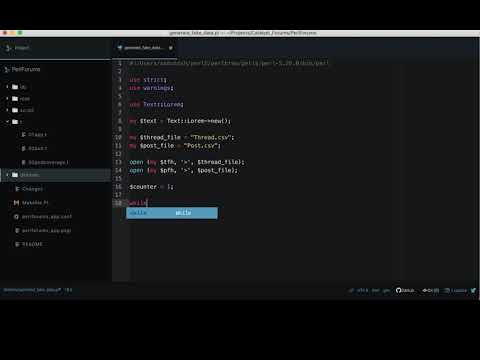Image resolution: width=480 pixels, height=360 pixels.
Task: Click line number 10 in the gutter
Action: pyautogui.click(x=118, y=137)
